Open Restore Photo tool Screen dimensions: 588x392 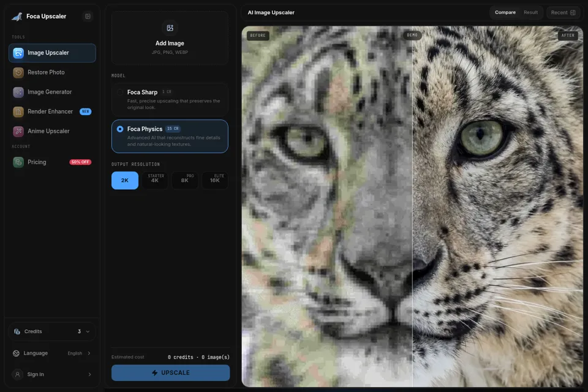(x=52, y=72)
